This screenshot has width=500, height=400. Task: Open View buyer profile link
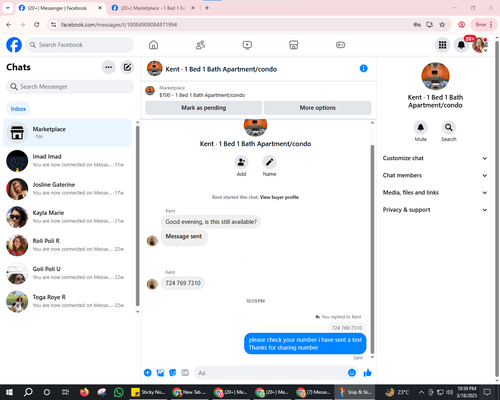279,197
